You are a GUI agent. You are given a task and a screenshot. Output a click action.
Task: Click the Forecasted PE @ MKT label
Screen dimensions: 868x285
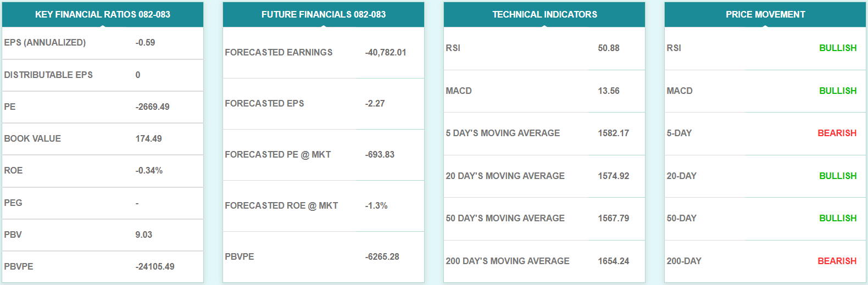coord(278,155)
